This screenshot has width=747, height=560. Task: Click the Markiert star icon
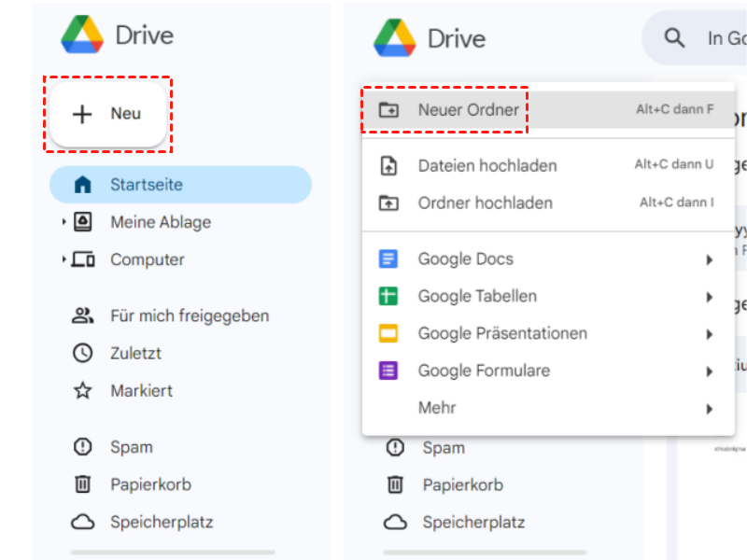(x=83, y=390)
